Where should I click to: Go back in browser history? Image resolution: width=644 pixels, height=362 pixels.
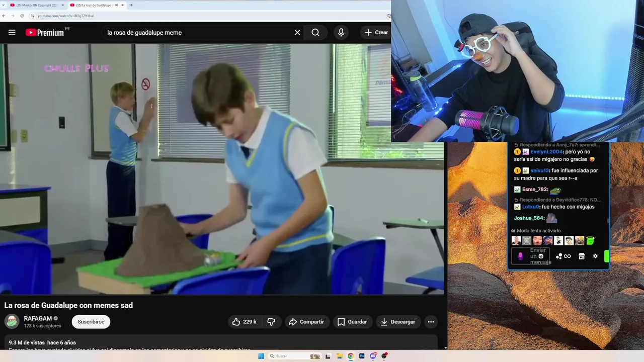coord(4,16)
